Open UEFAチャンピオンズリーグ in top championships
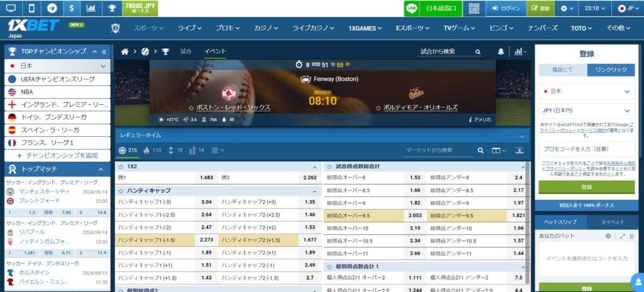The image size is (644, 292). coord(57,79)
